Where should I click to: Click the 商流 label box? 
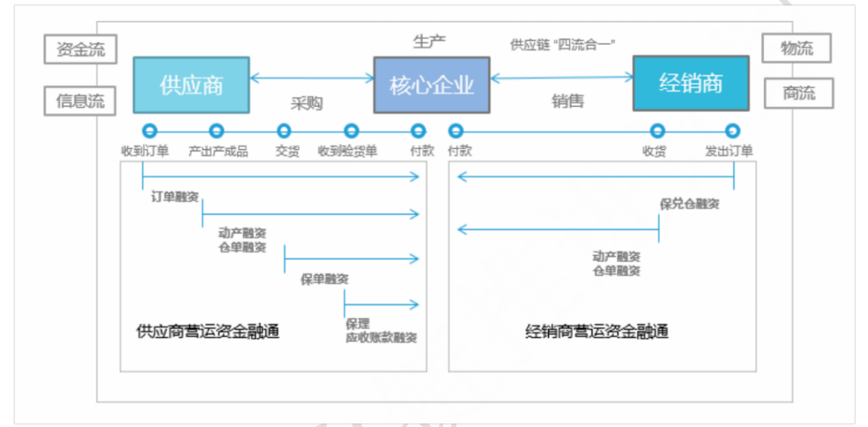(799, 93)
